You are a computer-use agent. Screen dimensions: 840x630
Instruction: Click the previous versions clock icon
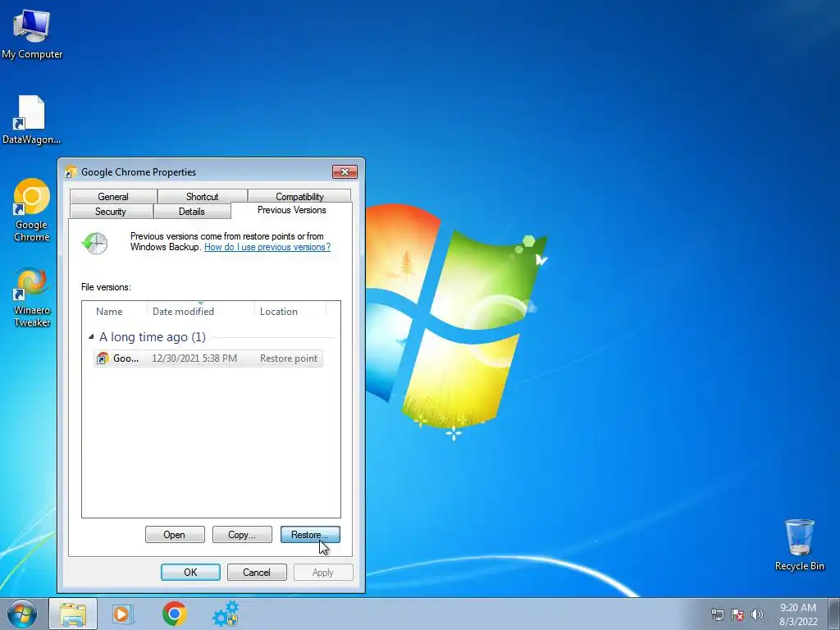click(95, 244)
